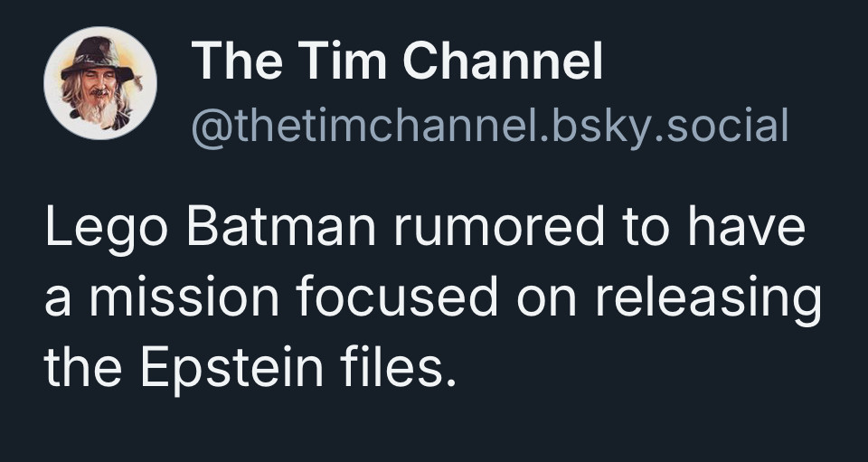868x462 pixels.
Task: Click the word rumored in the post
Action: [499, 226]
